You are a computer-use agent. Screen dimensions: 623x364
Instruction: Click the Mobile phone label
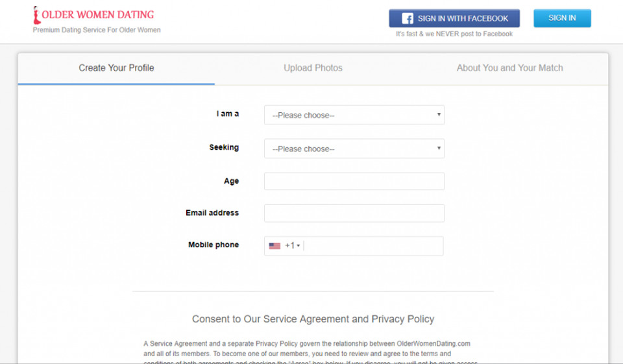(214, 245)
